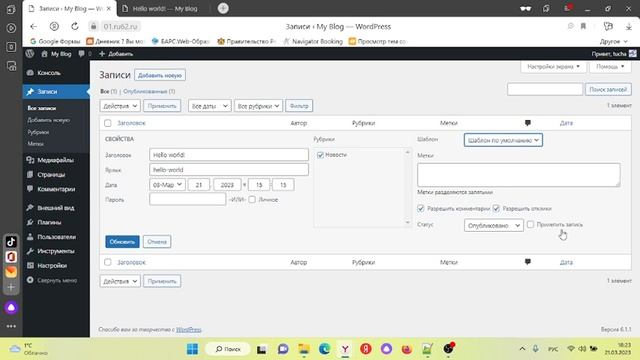The height and width of the screenshot is (360, 640).
Task: Click the Отмена button
Action: (157, 242)
